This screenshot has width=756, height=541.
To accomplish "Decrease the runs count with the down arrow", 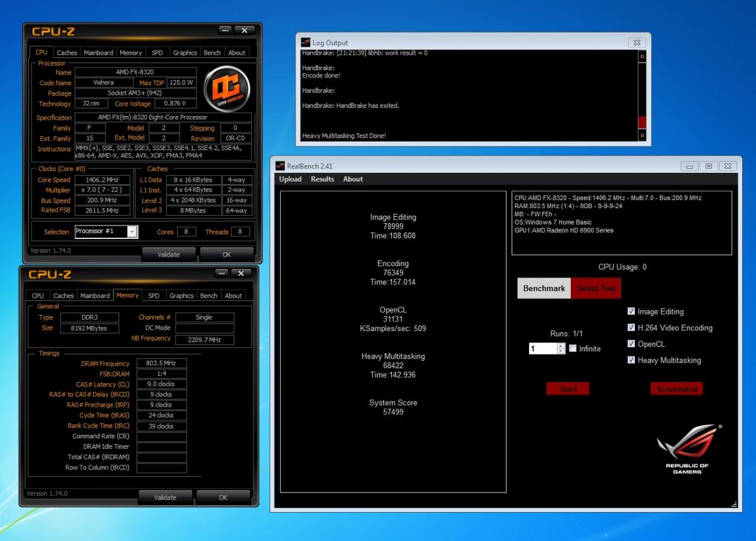I will point(561,351).
